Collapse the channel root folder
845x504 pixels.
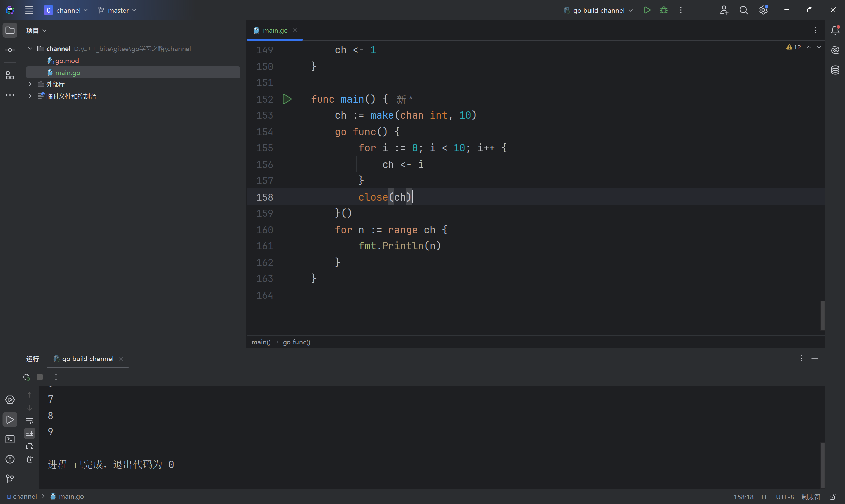(x=30, y=48)
